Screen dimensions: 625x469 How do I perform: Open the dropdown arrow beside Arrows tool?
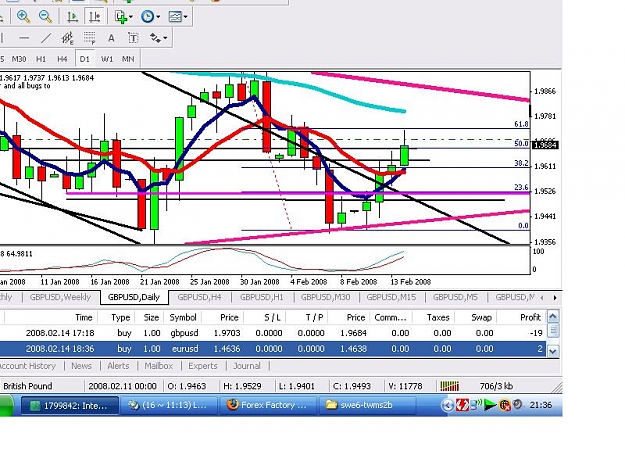(165, 38)
